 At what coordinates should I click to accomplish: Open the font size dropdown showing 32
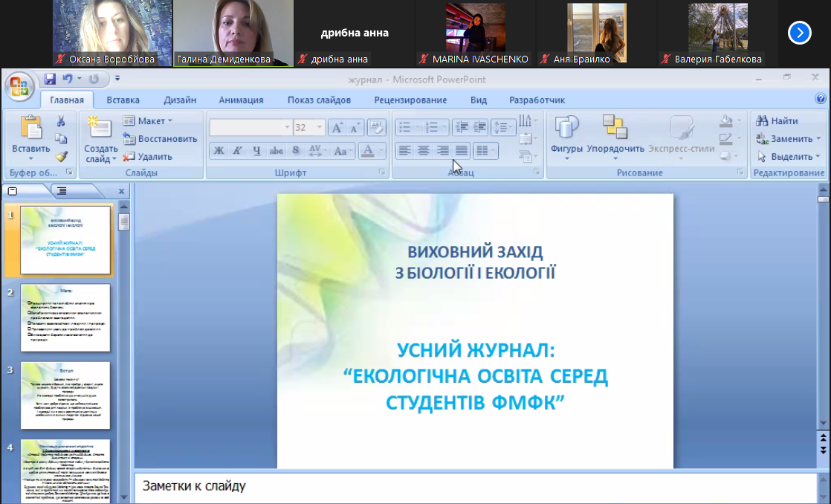pyautogui.click(x=319, y=128)
